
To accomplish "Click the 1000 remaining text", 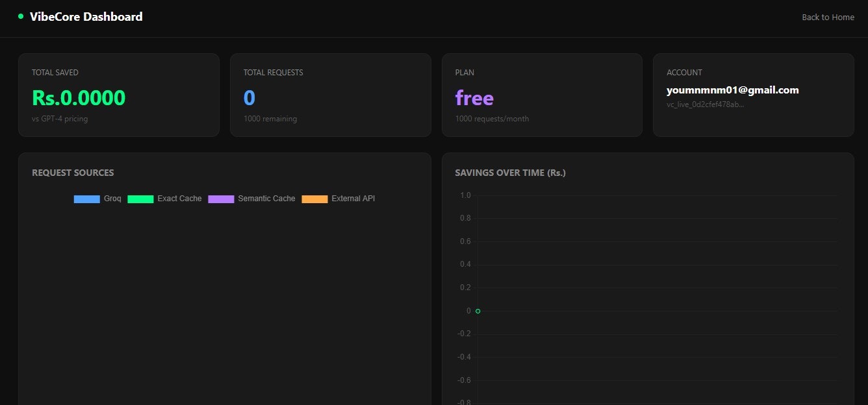I will tap(270, 119).
